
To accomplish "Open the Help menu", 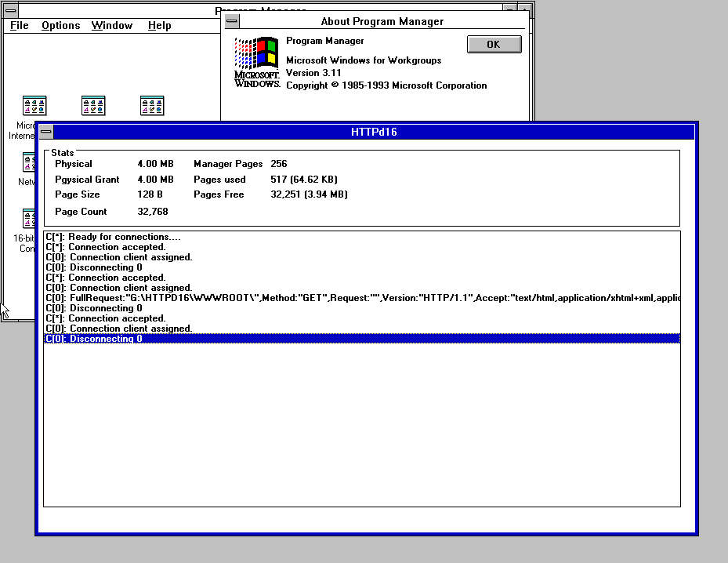I will [159, 25].
